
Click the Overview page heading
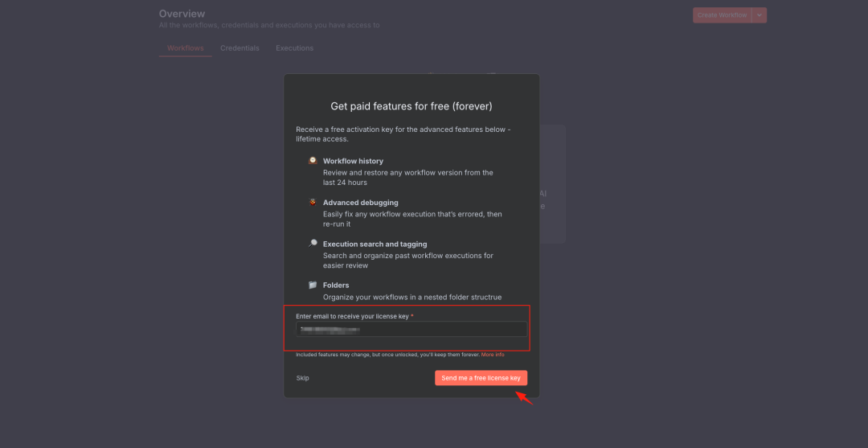pos(182,14)
